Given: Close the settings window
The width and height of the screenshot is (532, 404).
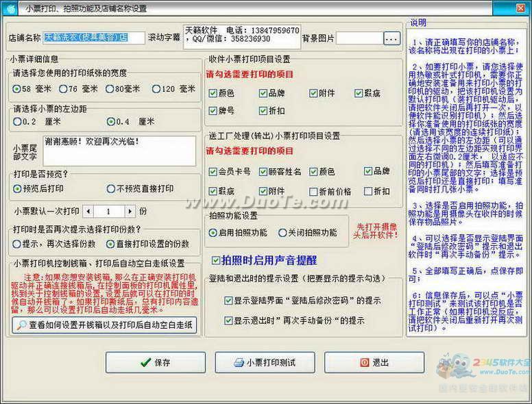Looking at the screenshot, I should point(519,9).
